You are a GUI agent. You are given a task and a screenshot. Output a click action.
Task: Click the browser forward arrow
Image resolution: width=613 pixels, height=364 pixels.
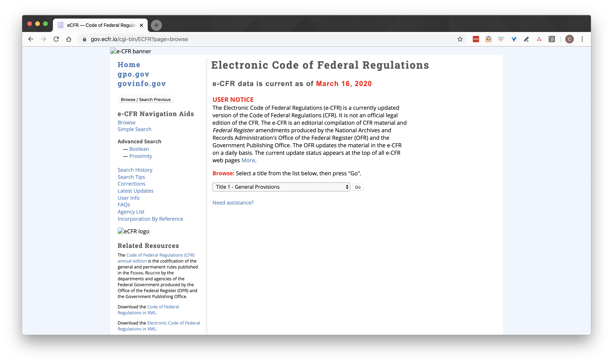[43, 39]
